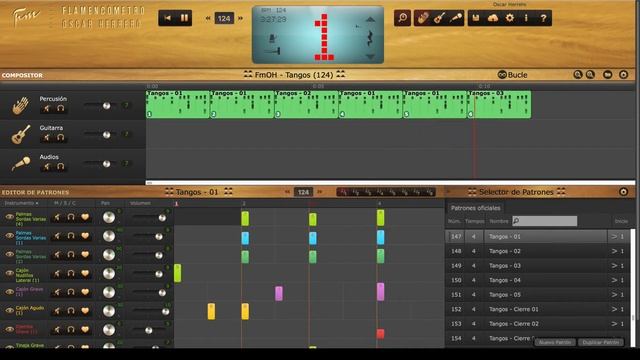Click the round options icon in Compositor bar
Screen dimensions: 640x360
point(623,75)
